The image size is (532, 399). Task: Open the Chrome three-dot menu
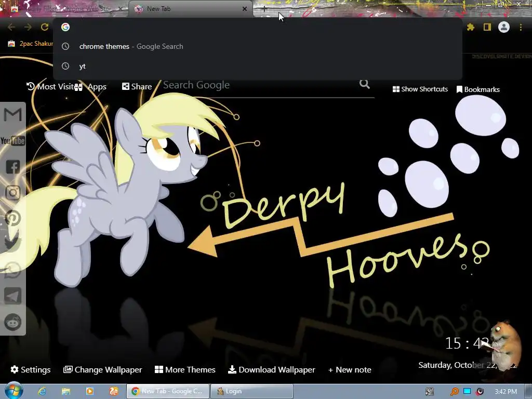(x=521, y=27)
